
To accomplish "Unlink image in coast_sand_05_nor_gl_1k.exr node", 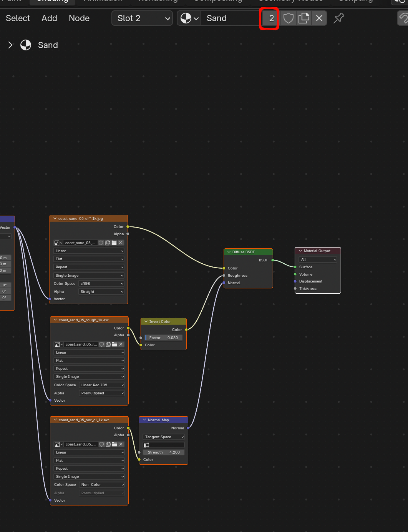I will point(121,444).
